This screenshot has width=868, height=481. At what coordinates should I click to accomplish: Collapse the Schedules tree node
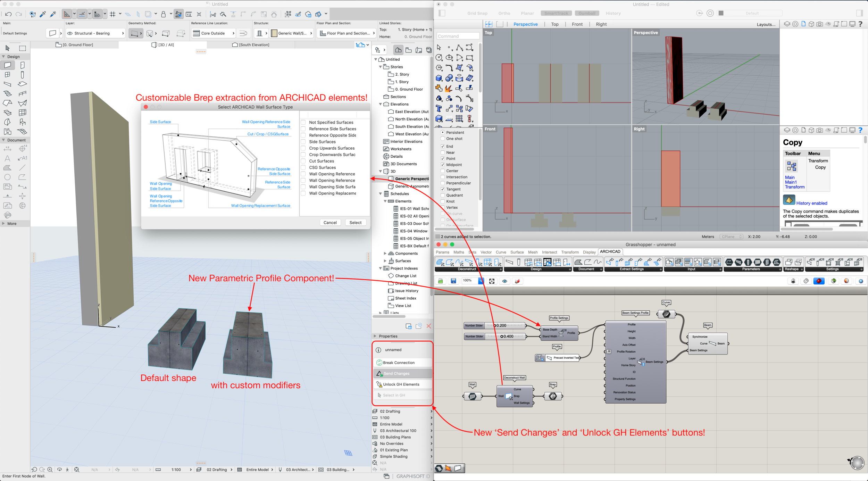click(x=381, y=194)
